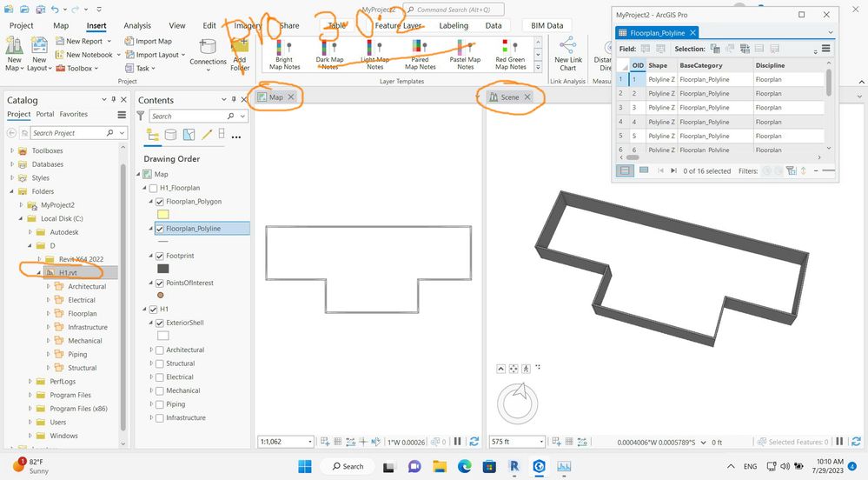This screenshot has height=480, width=868.
Task: Switch to the Scene view tab
Action: (510, 97)
